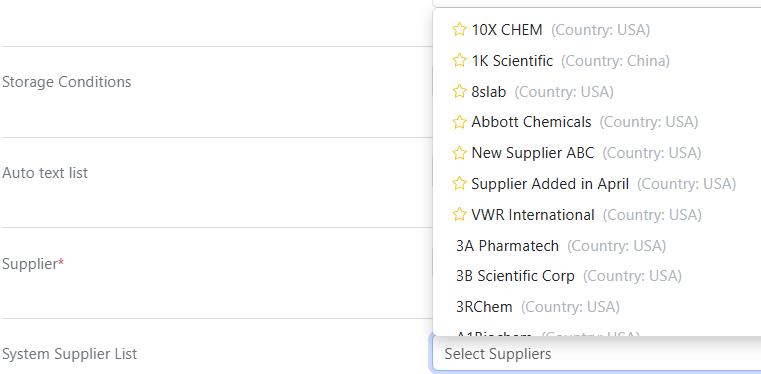Click the star icon beside 10X CHEM
761x374 pixels.
[459, 30]
